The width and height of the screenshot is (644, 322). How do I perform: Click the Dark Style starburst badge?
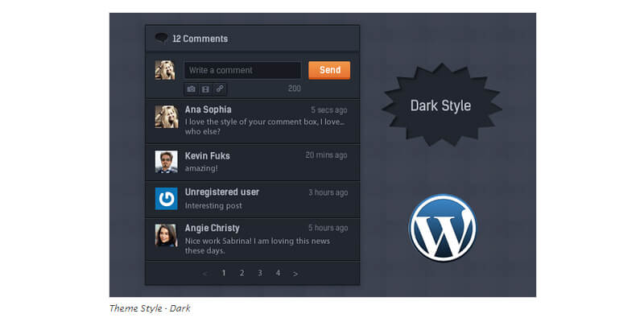[441, 105]
